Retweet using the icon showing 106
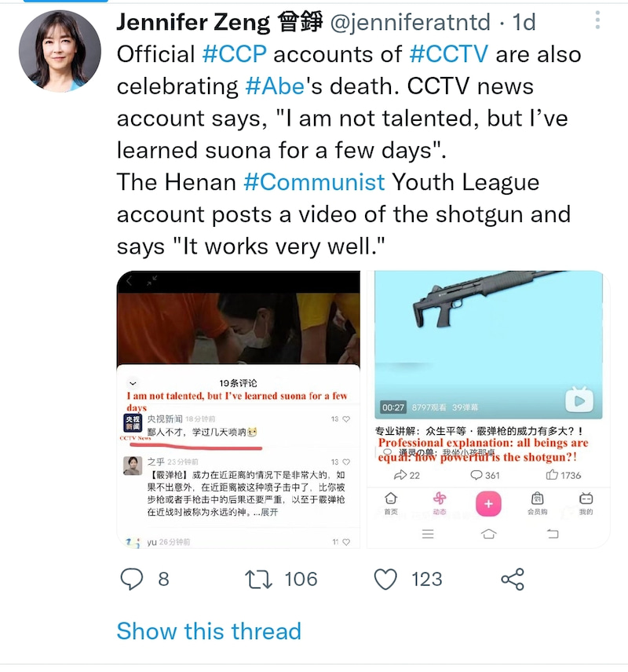628x672 pixels. click(258, 579)
